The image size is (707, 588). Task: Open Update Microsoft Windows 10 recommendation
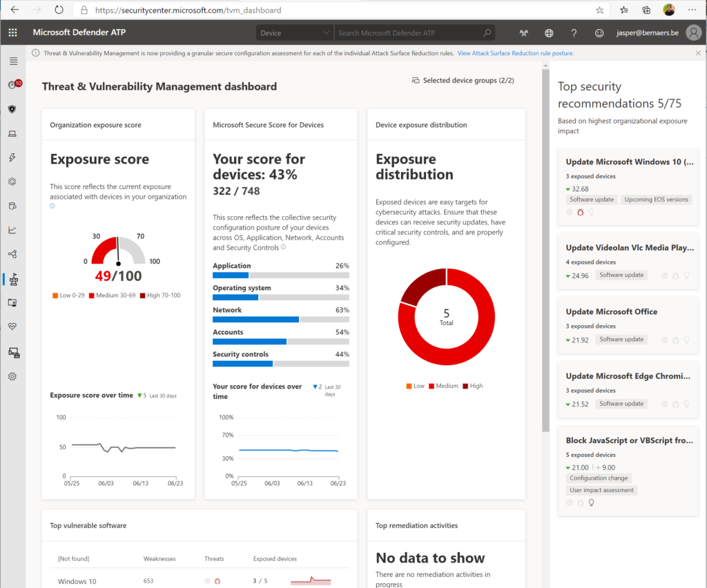628,186
